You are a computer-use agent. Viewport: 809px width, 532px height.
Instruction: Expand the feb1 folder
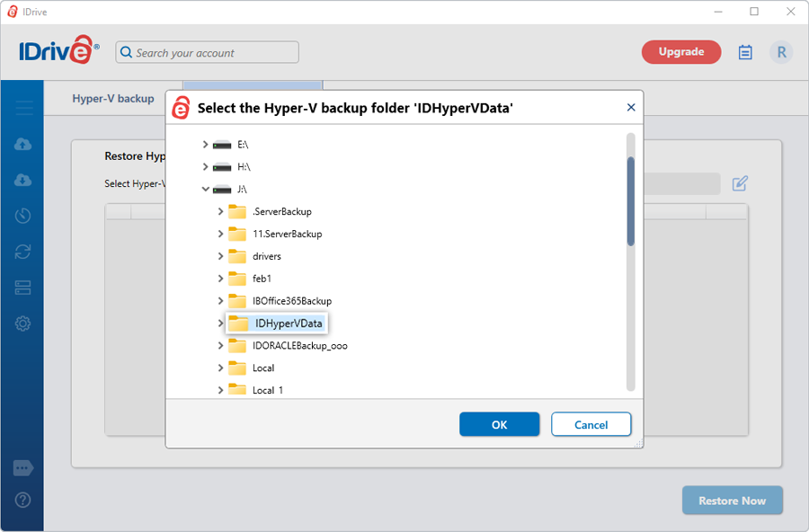[220, 279]
